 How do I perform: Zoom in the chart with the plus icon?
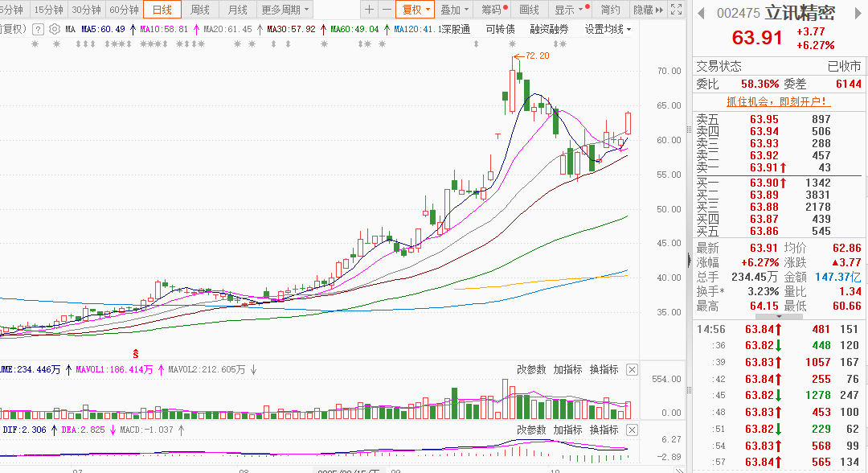(x=369, y=10)
